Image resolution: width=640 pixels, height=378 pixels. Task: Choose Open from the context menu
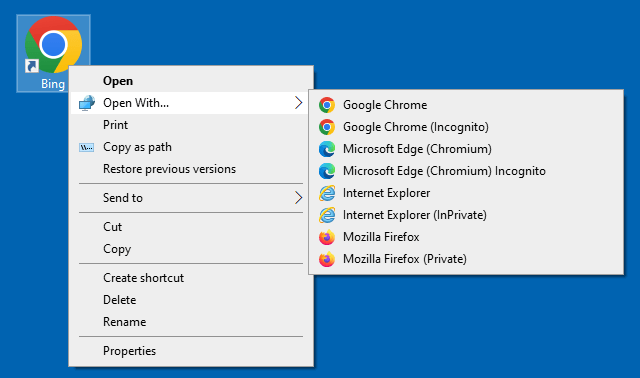coord(118,81)
